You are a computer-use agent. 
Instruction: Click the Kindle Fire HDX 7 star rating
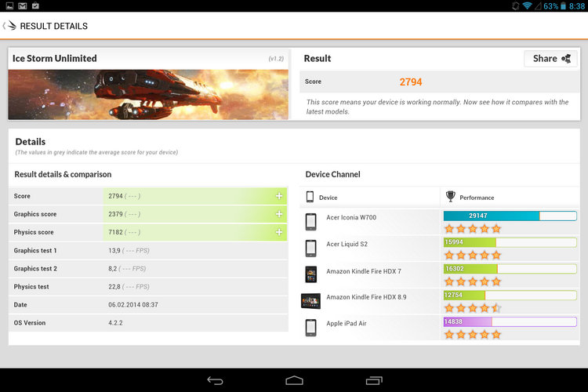tap(473, 281)
